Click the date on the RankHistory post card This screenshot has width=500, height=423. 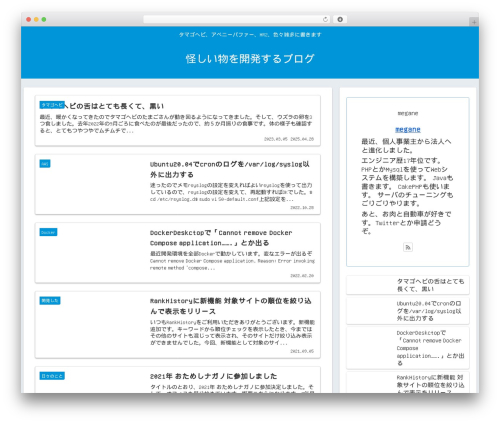(x=302, y=351)
